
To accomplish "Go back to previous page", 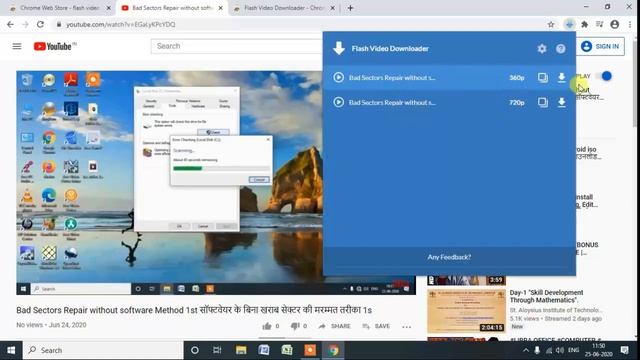I will [11, 24].
